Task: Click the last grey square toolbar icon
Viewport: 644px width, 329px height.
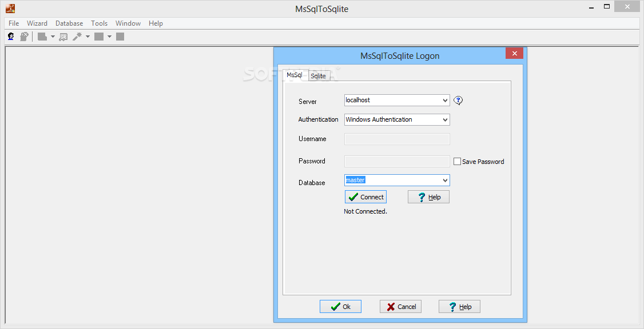Action: click(120, 37)
